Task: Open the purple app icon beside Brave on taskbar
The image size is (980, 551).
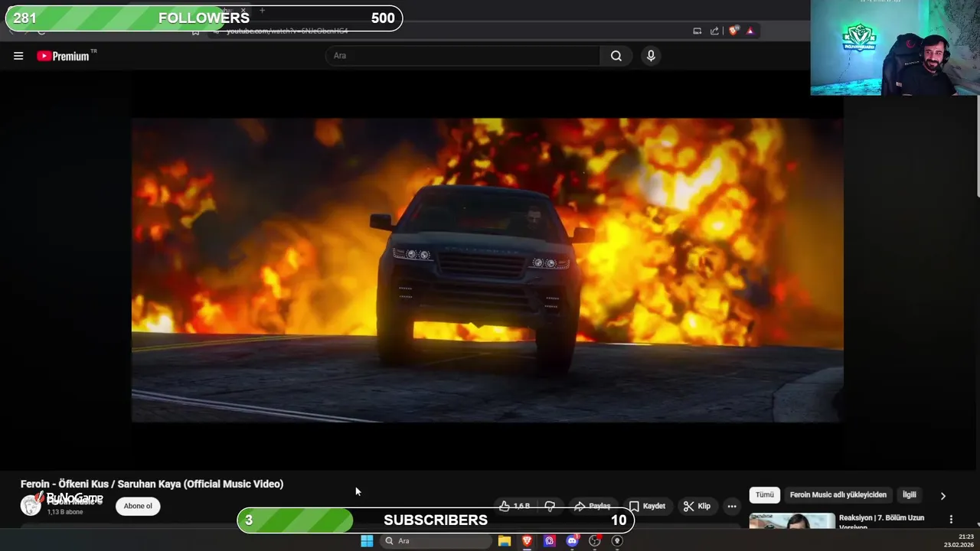Action: coord(550,541)
